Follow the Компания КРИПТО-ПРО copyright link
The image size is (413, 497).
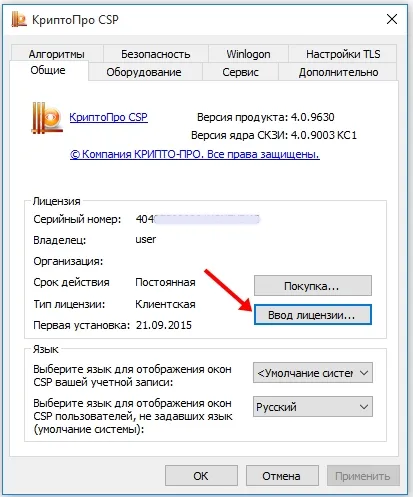pyautogui.click(x=195, y=154)
